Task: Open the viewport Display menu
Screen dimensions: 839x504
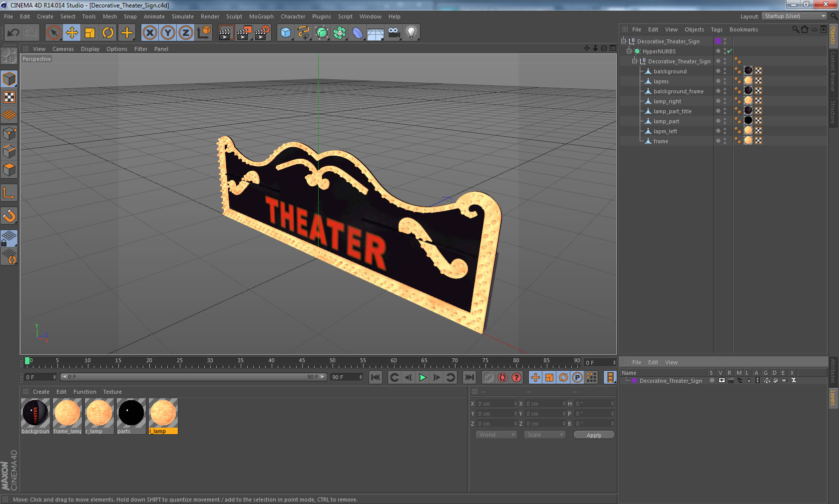Action: [x=90, y=49]
